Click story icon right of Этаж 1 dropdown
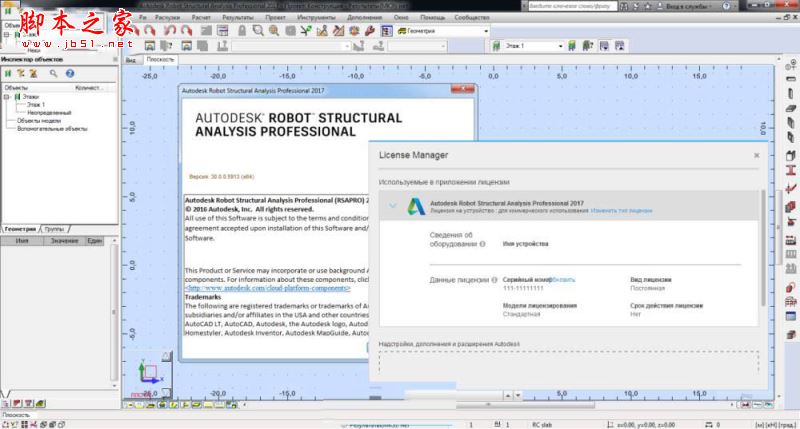 pyautogui.click(x=572, y=46)
